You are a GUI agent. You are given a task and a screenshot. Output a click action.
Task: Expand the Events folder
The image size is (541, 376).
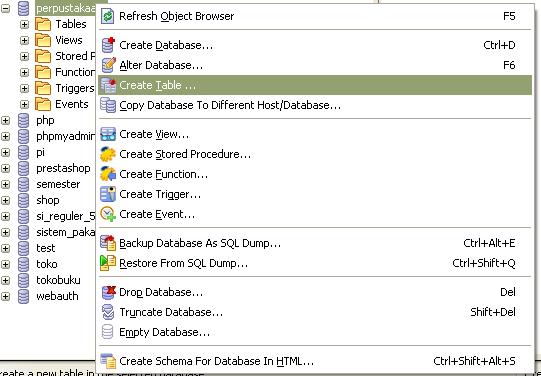click(x=24, y=104)
